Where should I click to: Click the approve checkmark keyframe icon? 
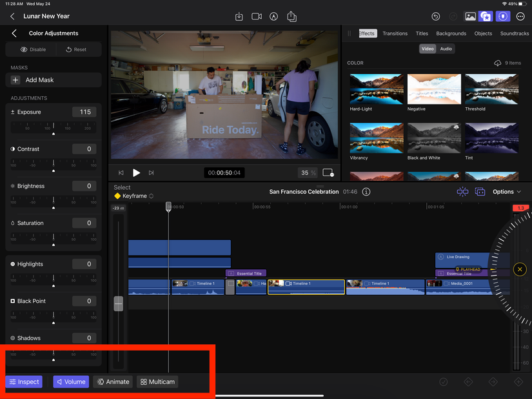444,382
